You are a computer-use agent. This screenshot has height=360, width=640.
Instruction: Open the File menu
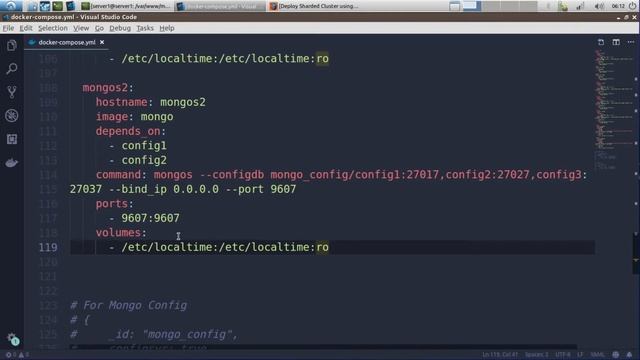coord(8,28)
